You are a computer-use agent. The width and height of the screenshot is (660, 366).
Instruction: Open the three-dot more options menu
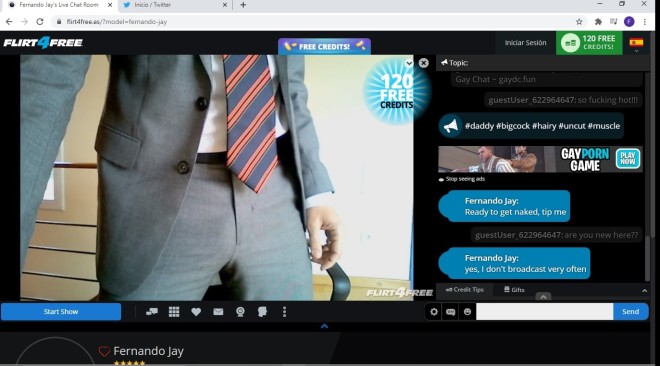[285, 312]
